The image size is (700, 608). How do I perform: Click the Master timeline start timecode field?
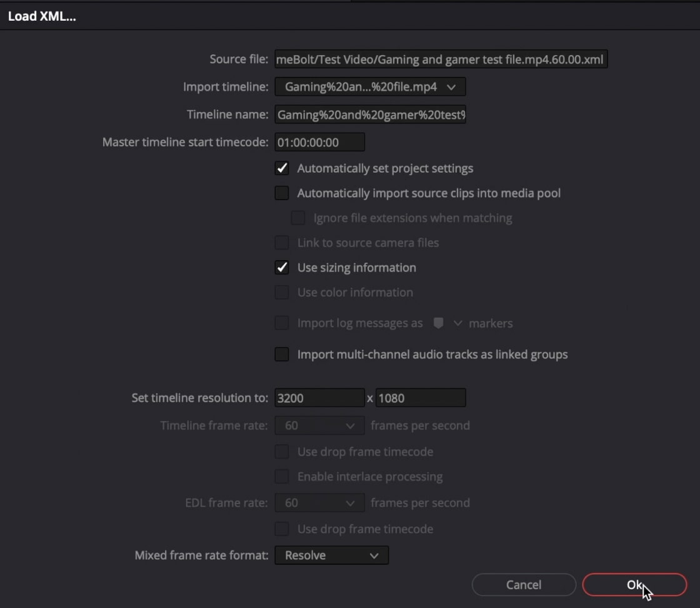pyautogui.click(x=319, y=143)
